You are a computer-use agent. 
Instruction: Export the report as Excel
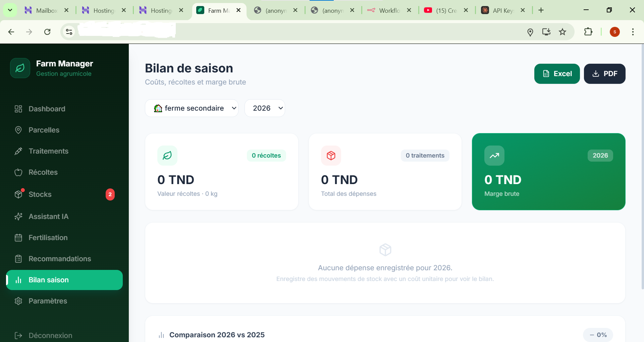(557, 73)
